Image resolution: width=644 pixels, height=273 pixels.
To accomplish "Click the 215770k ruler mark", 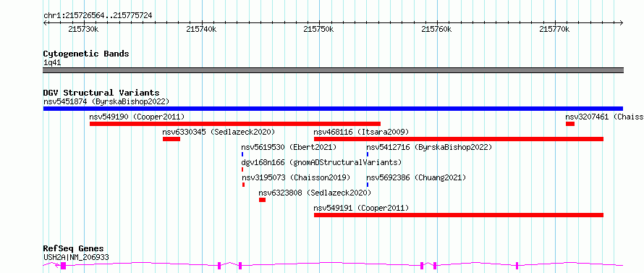I will (554, 29).
